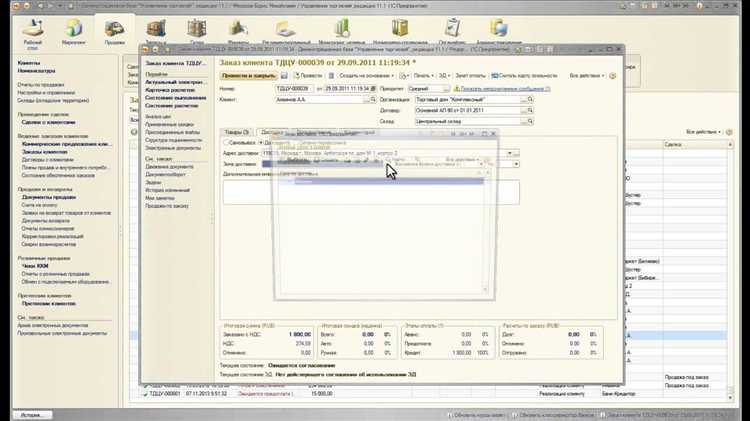This screenshot has height=421, width=750.
Task: Click the help icon beside background Все действия
Action: point(729,132)
